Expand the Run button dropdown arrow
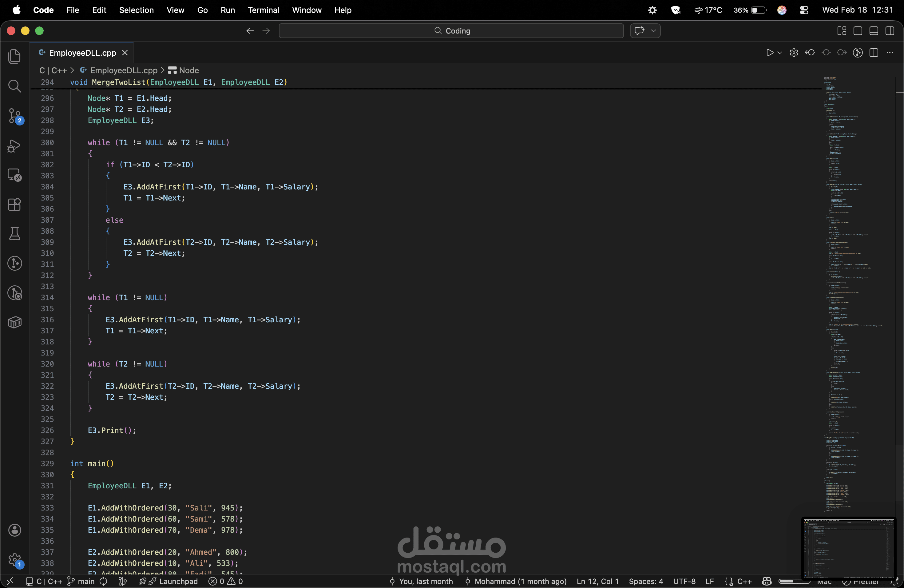 point(780,53)
